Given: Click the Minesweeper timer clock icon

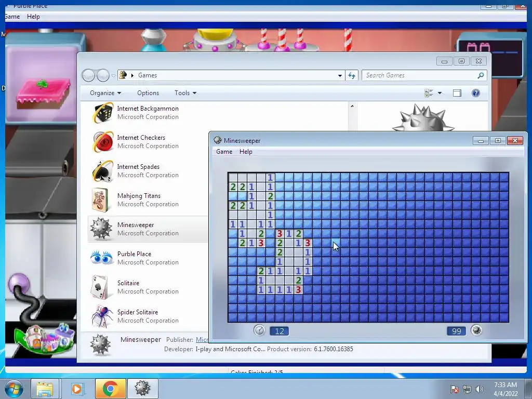Looking at the screenshot, I should 259,330.
